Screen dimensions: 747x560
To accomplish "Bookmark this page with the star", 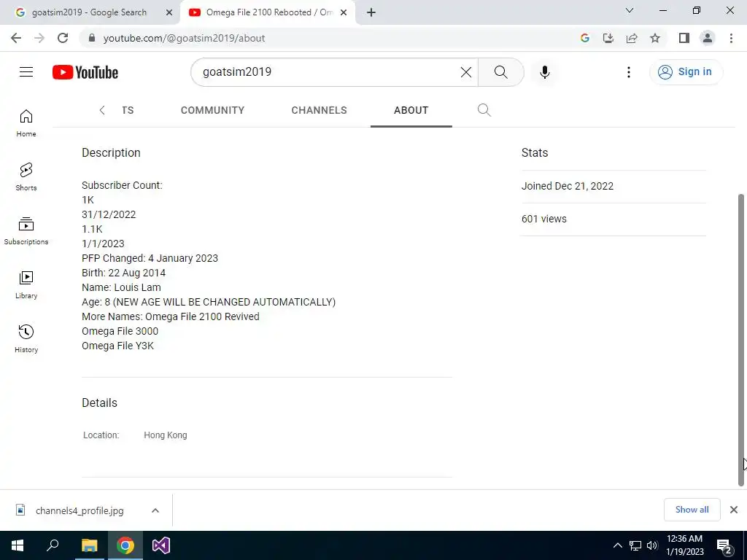I will 655,38.
